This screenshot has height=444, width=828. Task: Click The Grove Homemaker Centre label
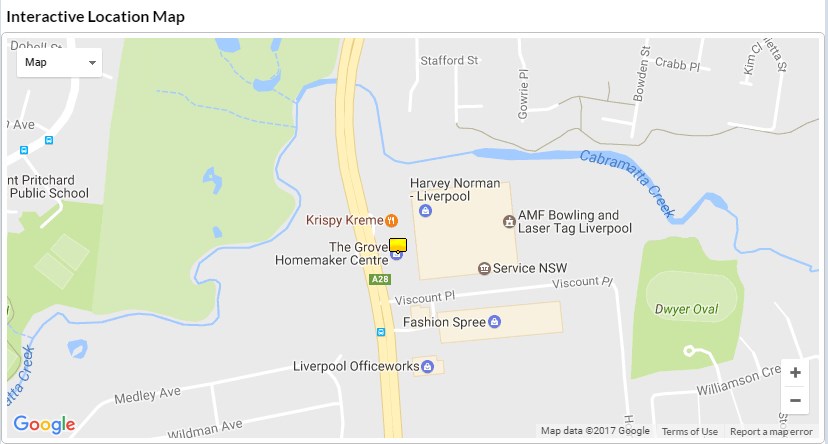[x=332, y=253]
